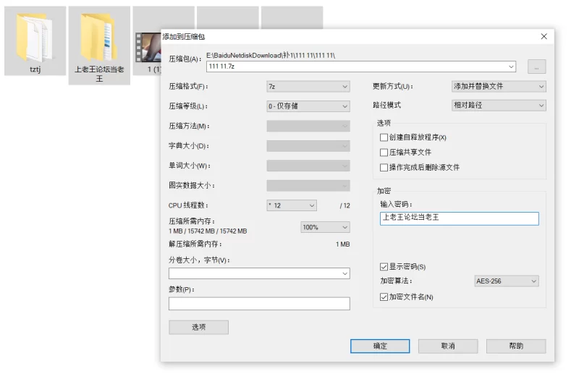579x392 pixels.
Task: Confirm with the 确定 button
Action: [380, 346]
